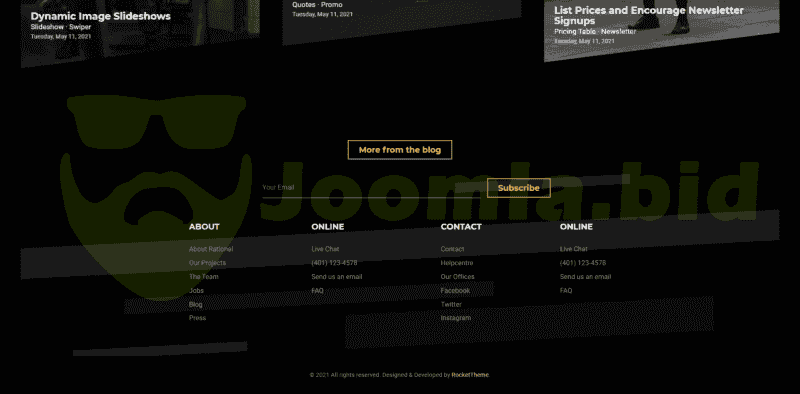Select the Pricing Table tag
This screenshot has height=394, width=800.
pyautogui.click(x=574, y=32)
